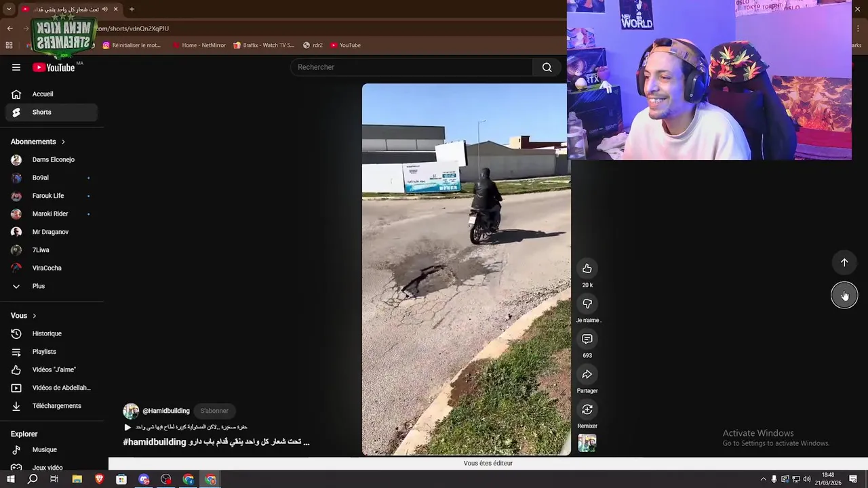Open File Explorer from the taskbar

tap(77, 479)
